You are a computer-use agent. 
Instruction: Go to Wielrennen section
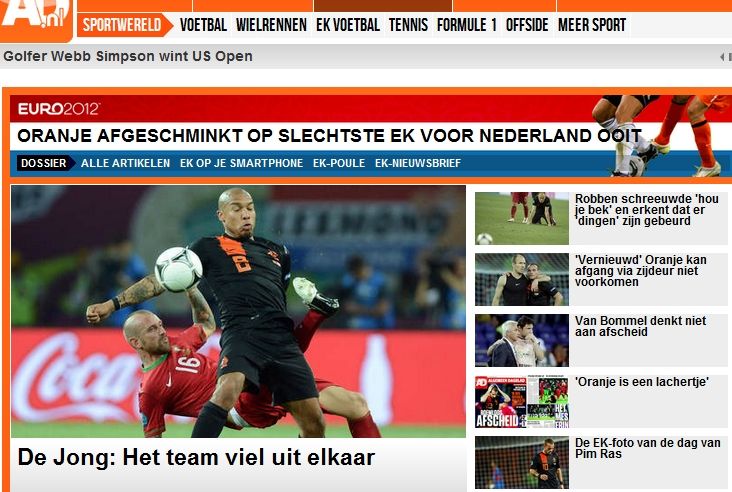point(271,25)
